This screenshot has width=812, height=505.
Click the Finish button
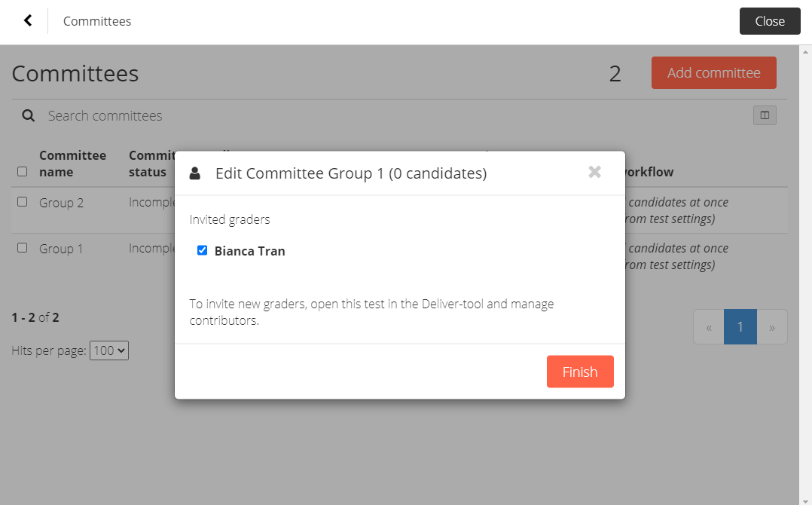click(x=580, y=372)
